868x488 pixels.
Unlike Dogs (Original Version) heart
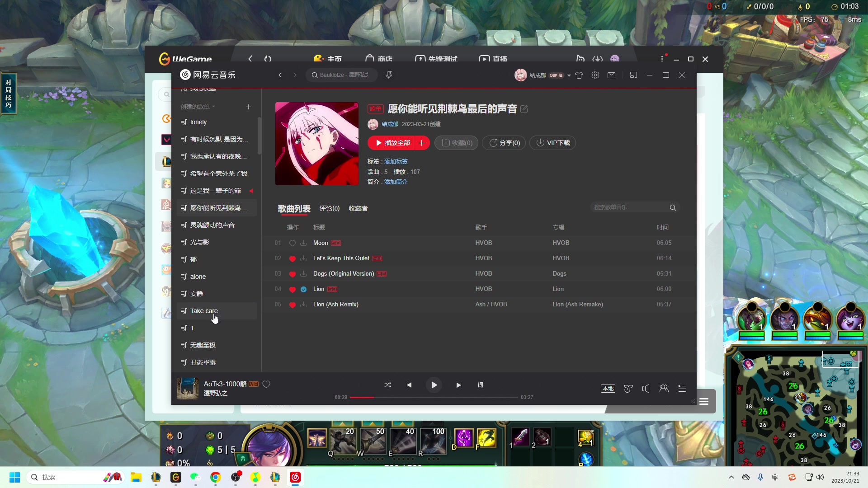point(292,274)
